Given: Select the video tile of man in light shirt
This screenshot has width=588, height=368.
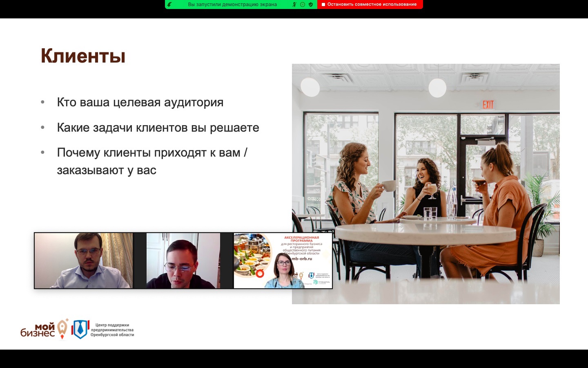Looking at the screenshot, I should pyautogui.click(x=84, y=260).
